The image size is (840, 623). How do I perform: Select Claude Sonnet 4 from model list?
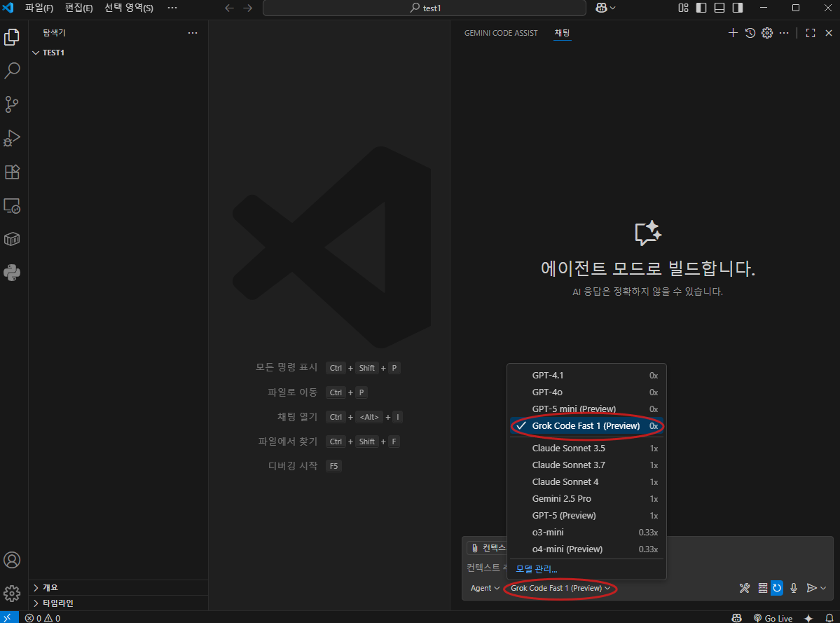click(565, 481)
